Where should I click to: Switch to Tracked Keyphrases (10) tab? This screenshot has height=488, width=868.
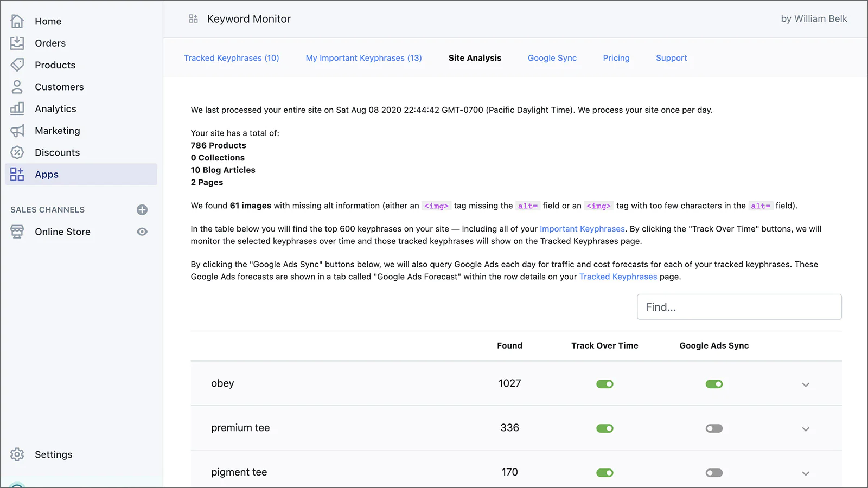click(231, 58)
